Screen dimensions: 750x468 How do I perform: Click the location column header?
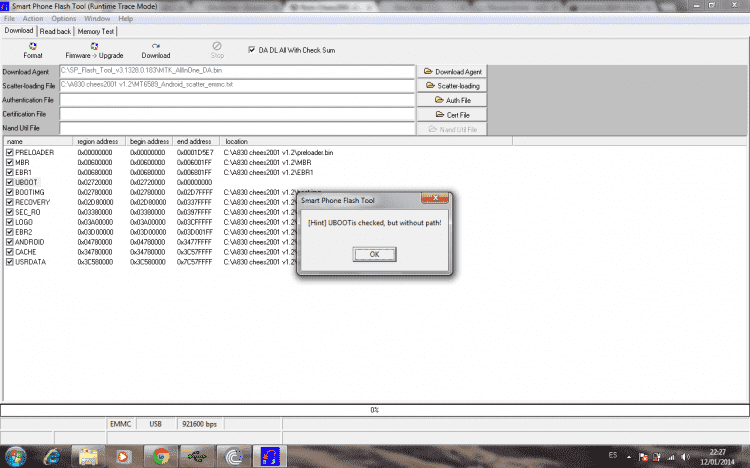coord(366,141)
